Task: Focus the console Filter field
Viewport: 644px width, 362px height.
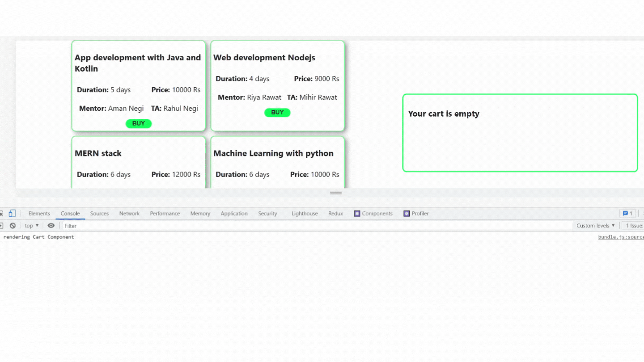Action: point(317,226)
